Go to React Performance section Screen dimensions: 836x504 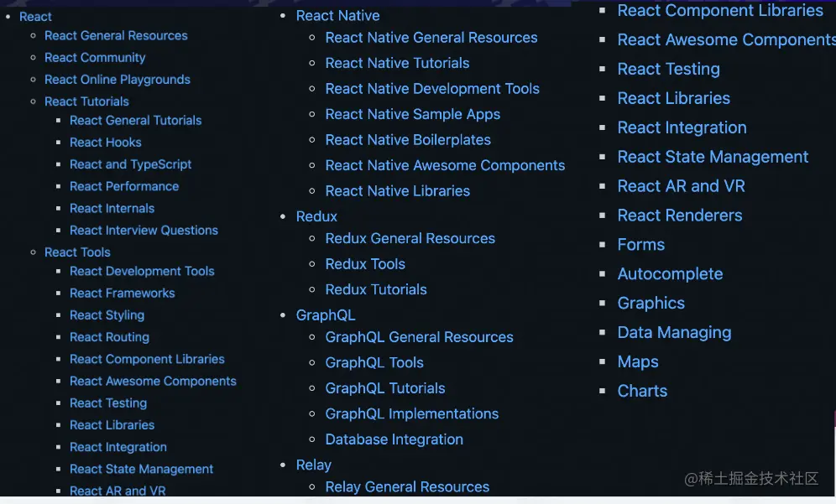[124, 186]
